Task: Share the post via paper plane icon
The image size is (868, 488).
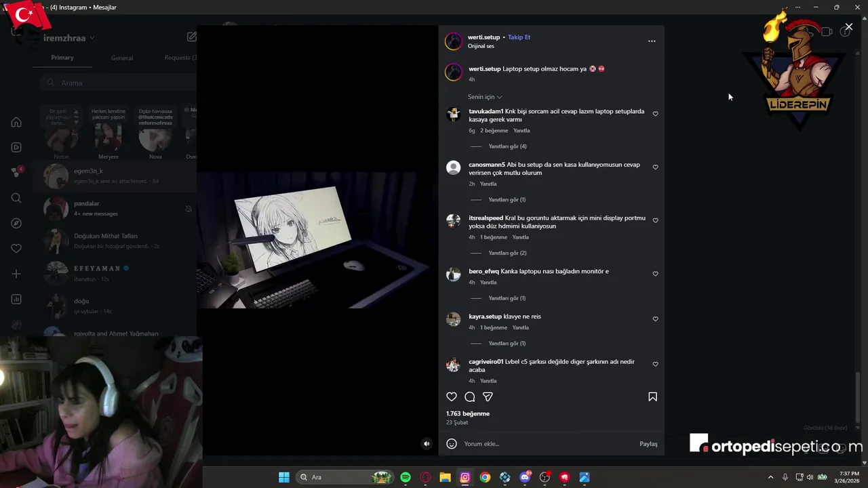Action: (488, 396)
